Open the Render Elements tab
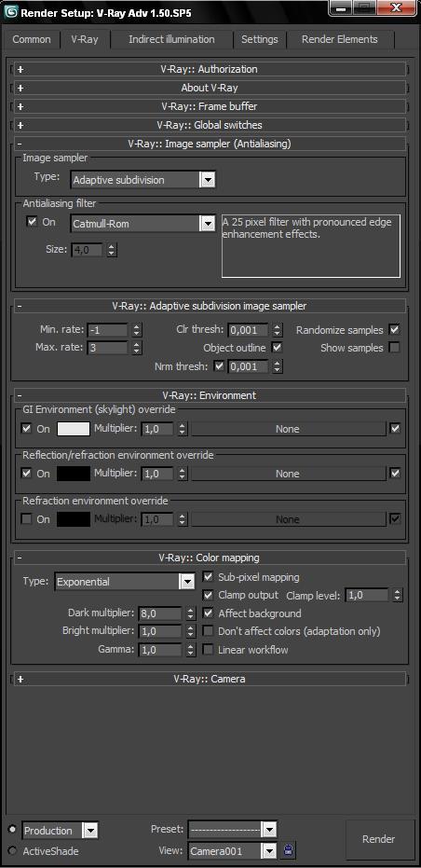This screenshot has width=421, height=868. pyautogui.click(x=339, y=39)
